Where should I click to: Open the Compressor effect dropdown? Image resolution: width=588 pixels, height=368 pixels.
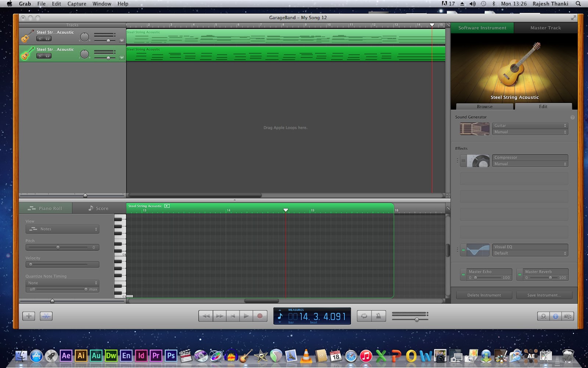[530, 158]
